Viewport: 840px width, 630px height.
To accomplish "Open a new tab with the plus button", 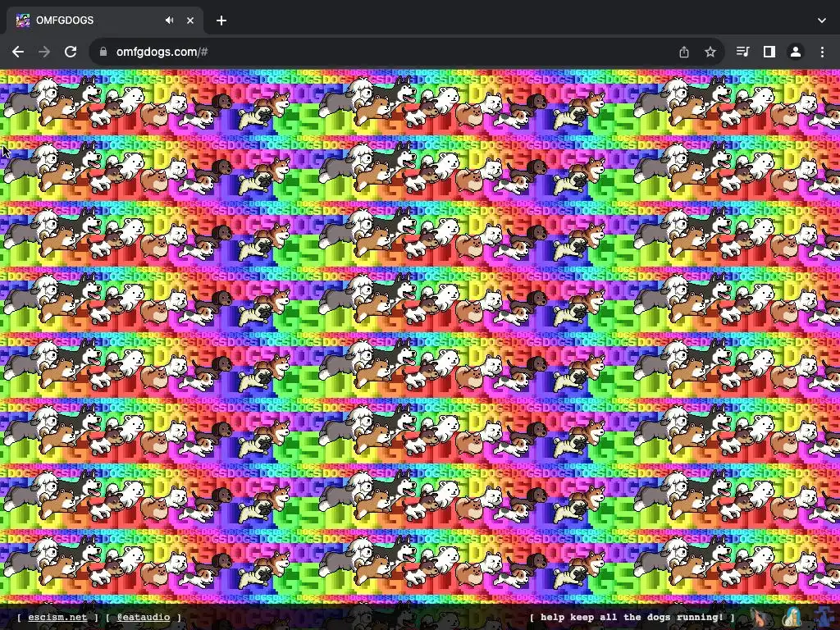I will (221, 21).
